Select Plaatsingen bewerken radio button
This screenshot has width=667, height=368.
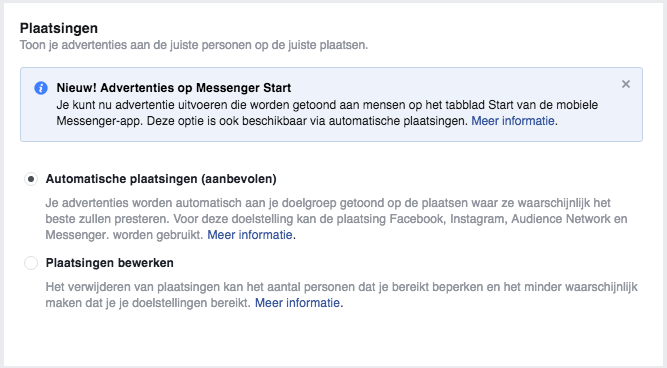click(x=31, y=263)
